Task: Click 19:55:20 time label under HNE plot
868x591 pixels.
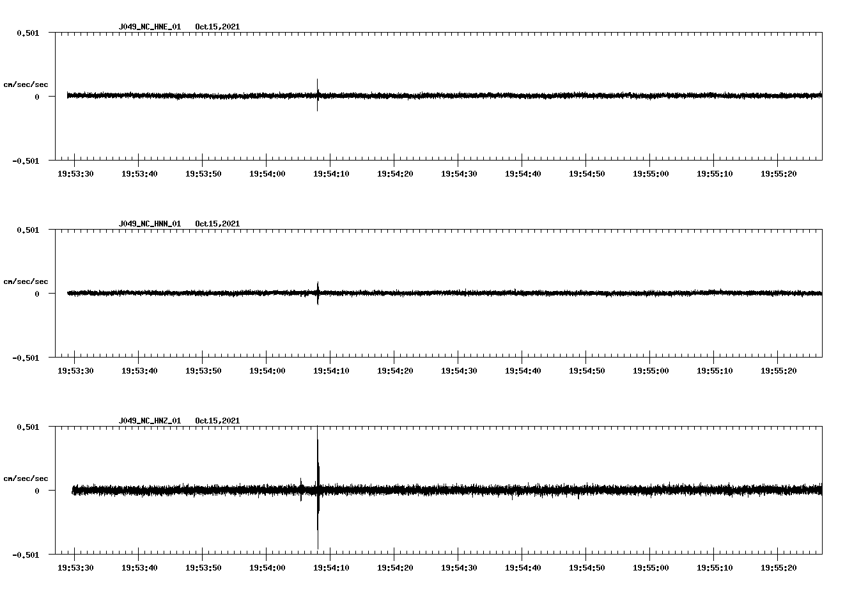Action: click(x=779, y=174)
